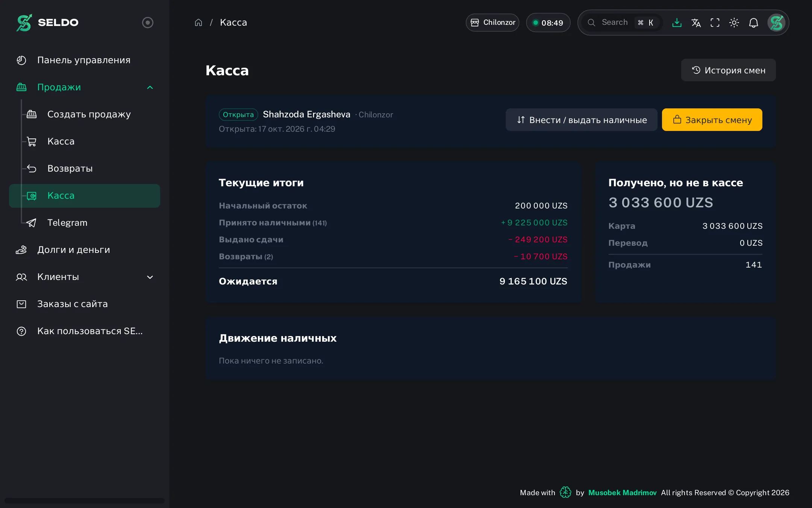Select active Касса item with safe icon
The width and height of the screenshot is (812, 508).
[85, 196]
